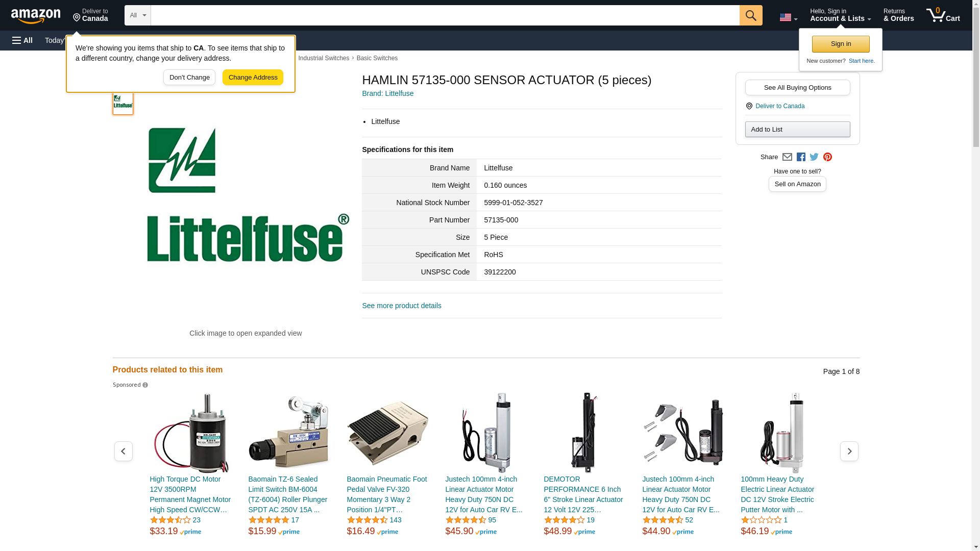Open the shopping cart

pyautogui.click(x=943, y=15)
